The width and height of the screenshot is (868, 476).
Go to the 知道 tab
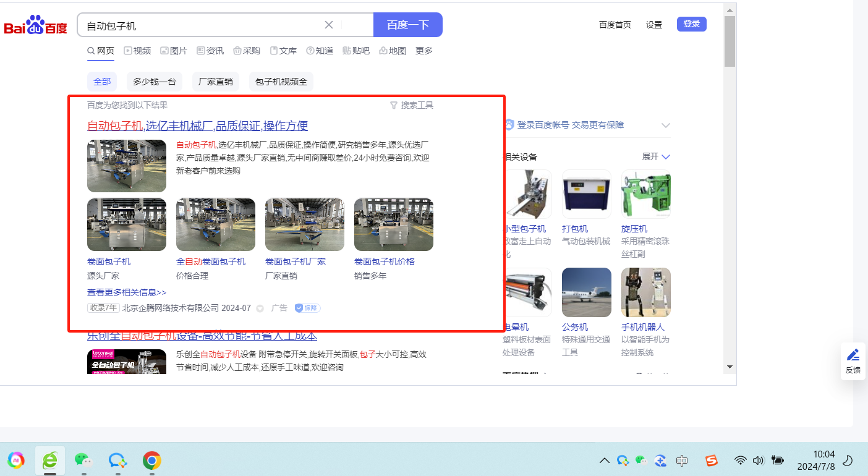tap(320, 51)
